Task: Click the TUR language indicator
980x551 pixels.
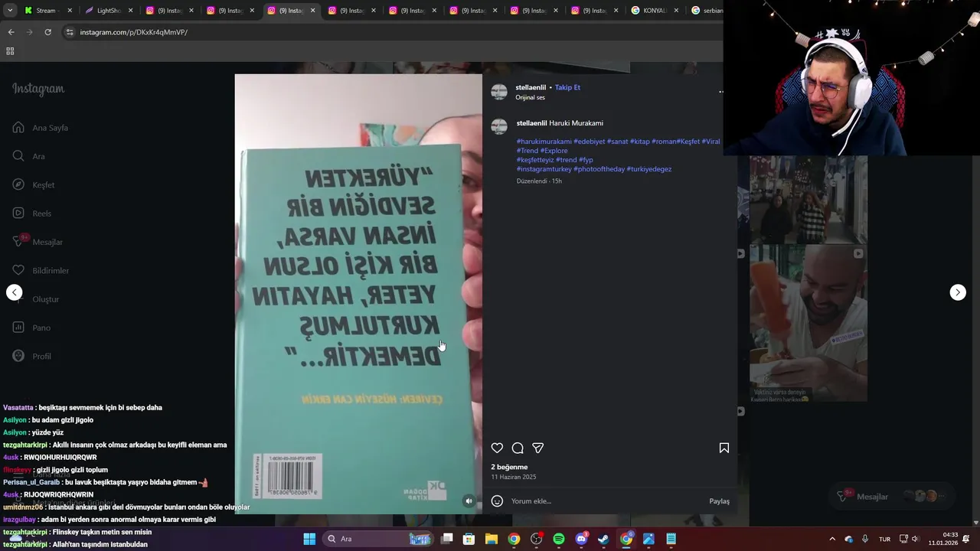Action: click(x=885, y=539)
